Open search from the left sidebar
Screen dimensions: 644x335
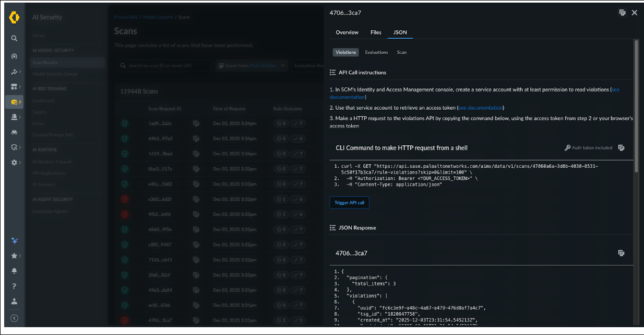click(x=14, y=38)
